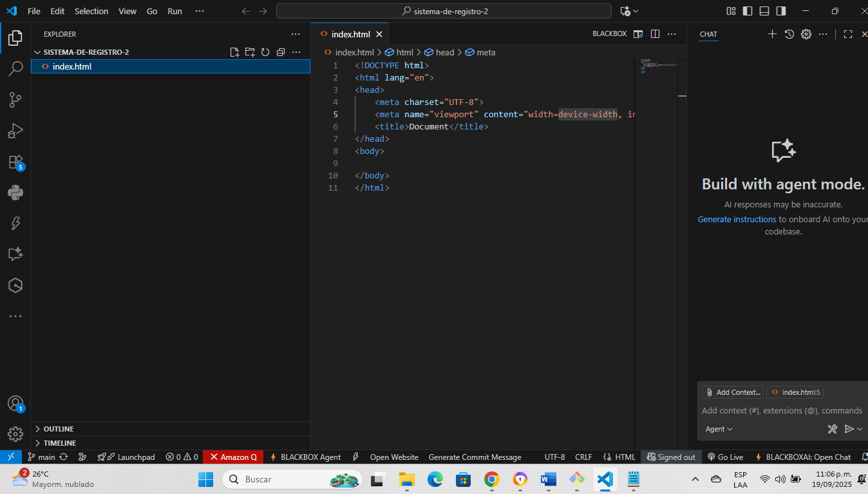Select the index.html editor tab
Image resolution: width=868 pixels, height=494 pixels.
click(350, 34)
